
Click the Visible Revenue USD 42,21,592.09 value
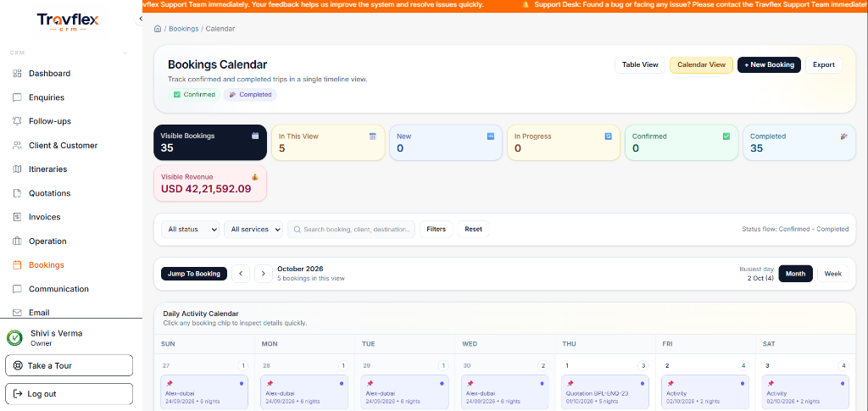[206, 189]
